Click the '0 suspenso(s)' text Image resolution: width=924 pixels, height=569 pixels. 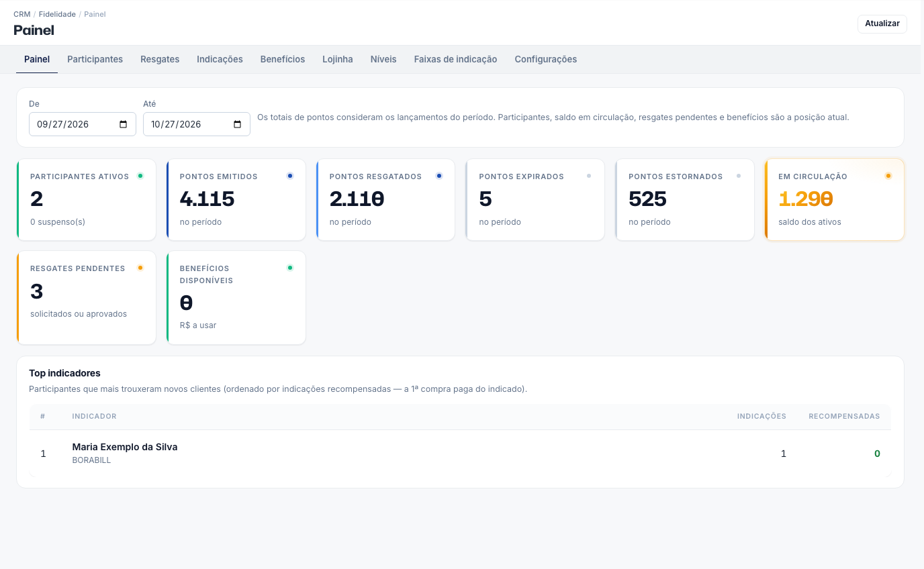tap(58, 222)
